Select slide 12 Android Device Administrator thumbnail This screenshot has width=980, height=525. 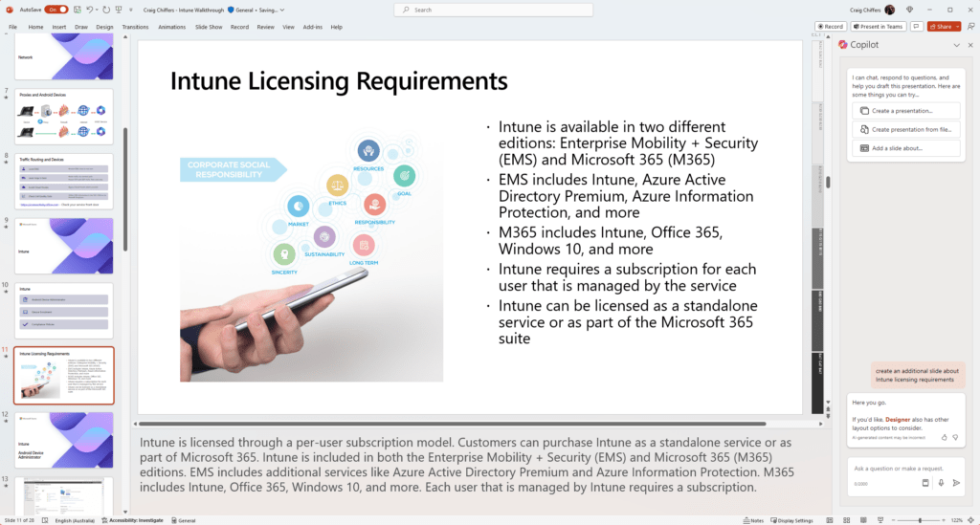[x=64, y=440]
